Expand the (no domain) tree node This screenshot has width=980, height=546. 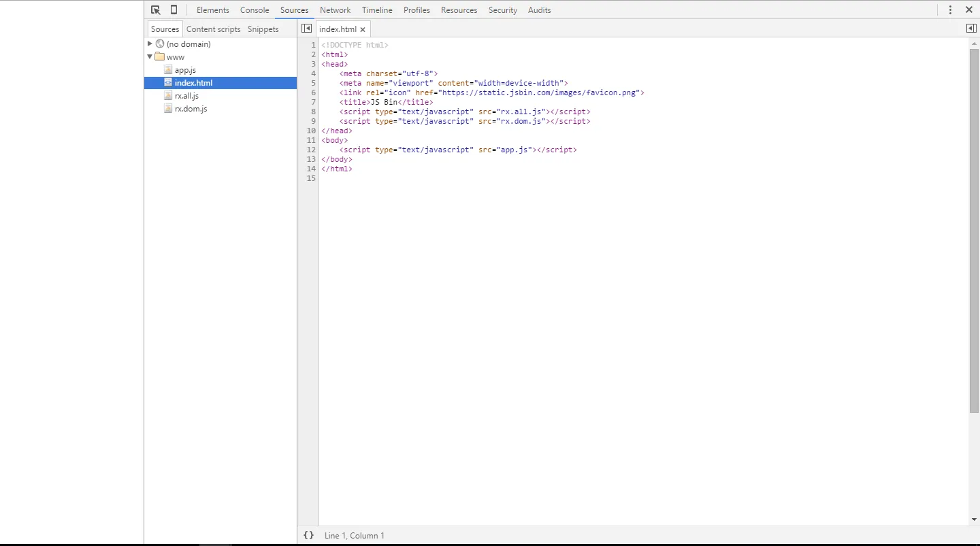point(150,44)
